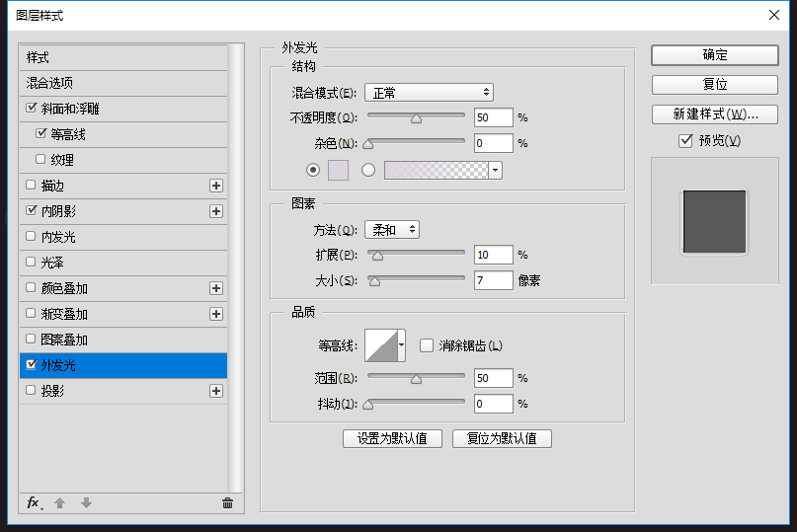The image size is (797, 532).
Task: Click the 杂色 value field
Action: click(x=493, y=143)
